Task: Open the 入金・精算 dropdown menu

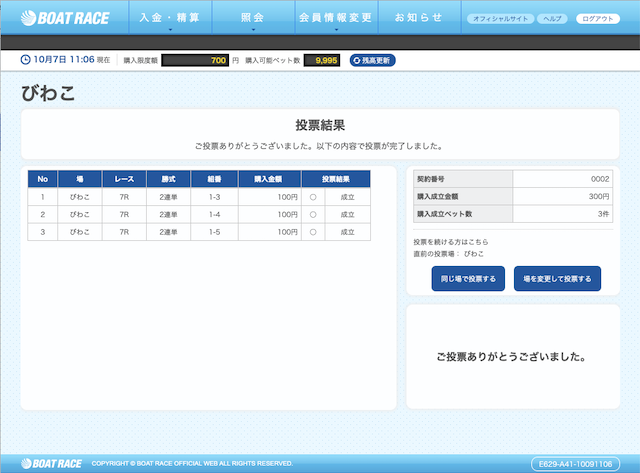Action: coord(170,19)
